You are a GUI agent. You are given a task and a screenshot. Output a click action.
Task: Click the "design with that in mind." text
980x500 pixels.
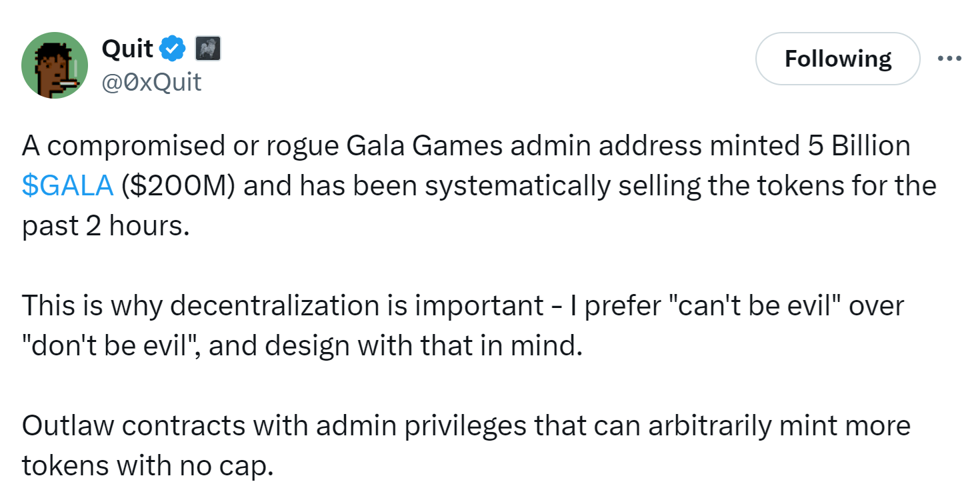(443, 347)
